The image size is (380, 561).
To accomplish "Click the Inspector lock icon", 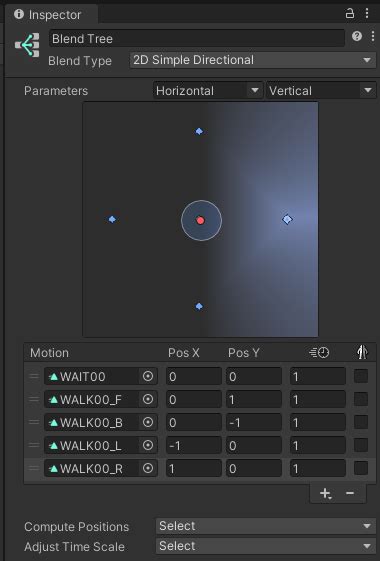I will [x=350, y=14].
